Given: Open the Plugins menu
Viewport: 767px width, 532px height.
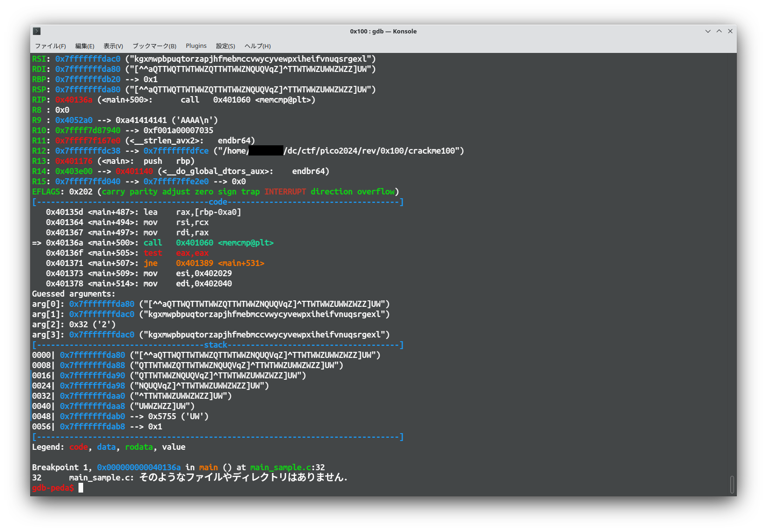Looking at the screenshot, I should (196, 46).
